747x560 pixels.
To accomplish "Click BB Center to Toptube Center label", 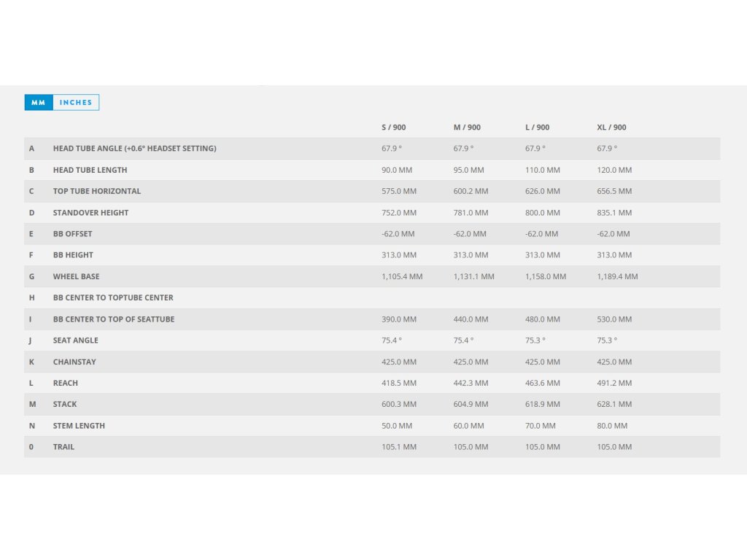I will click(113, 297).
